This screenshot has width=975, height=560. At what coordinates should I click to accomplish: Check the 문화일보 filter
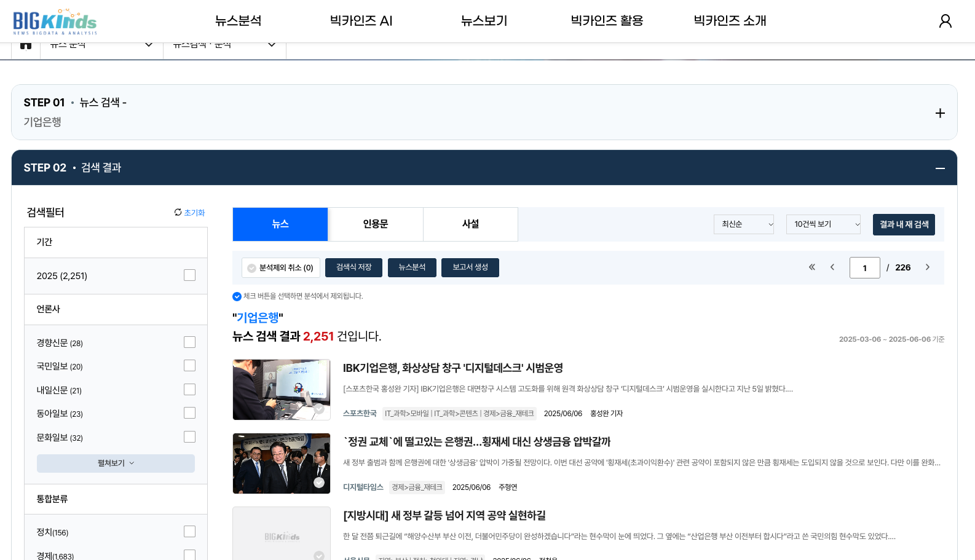(189, 437)
